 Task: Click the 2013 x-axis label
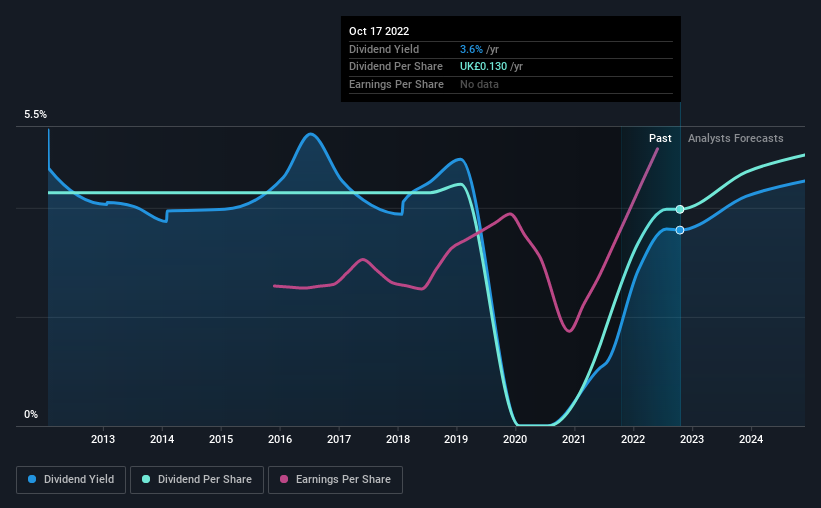103,439
